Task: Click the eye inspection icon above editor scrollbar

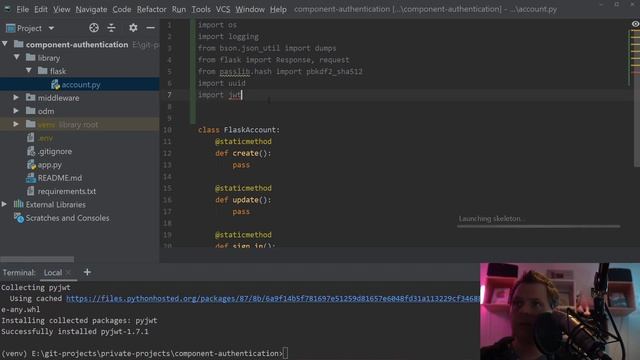Action: point(635,24)
